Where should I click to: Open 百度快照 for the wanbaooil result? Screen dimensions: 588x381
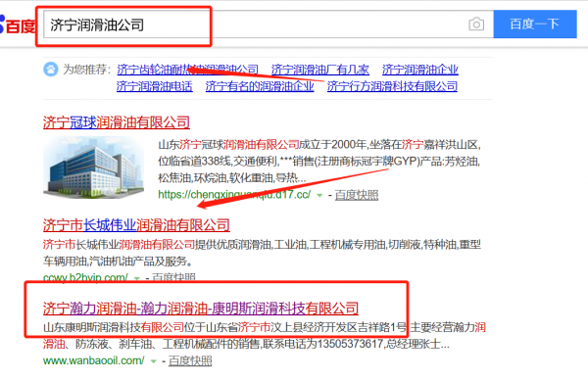pos(190,361)
